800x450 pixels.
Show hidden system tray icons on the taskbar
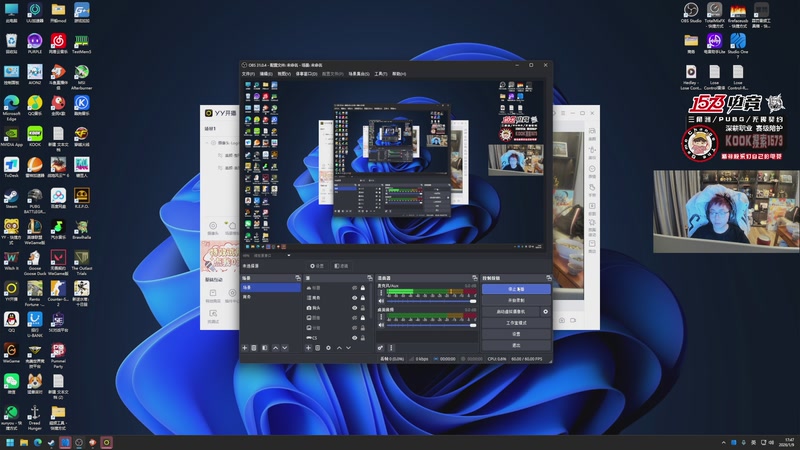(723, 442)
